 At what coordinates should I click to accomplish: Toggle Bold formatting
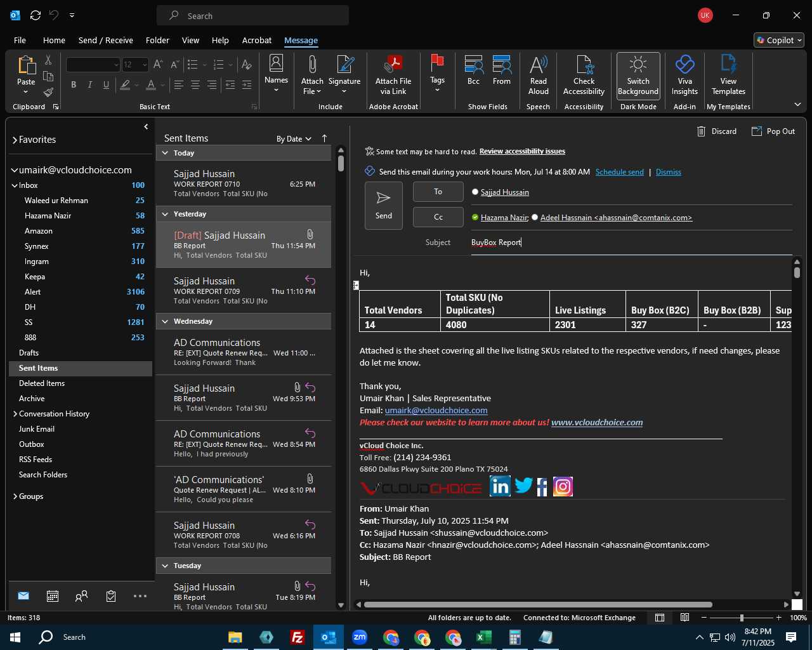point(74,85)
